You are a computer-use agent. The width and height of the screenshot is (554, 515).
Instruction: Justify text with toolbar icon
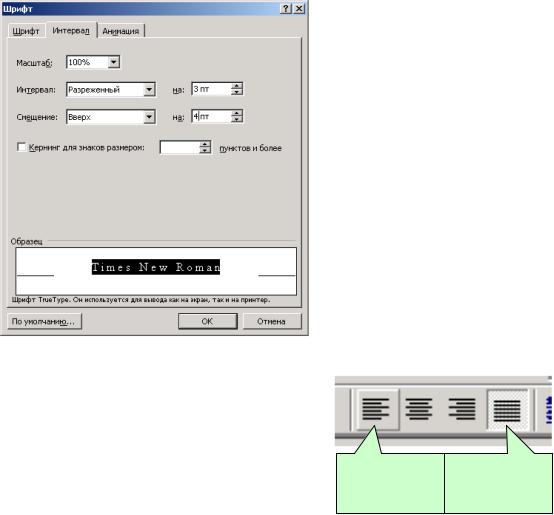pyautogui.click(x=507, y=410)
